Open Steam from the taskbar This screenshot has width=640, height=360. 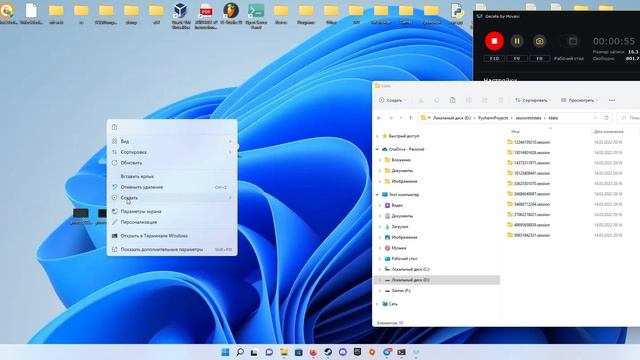[328, 352]
